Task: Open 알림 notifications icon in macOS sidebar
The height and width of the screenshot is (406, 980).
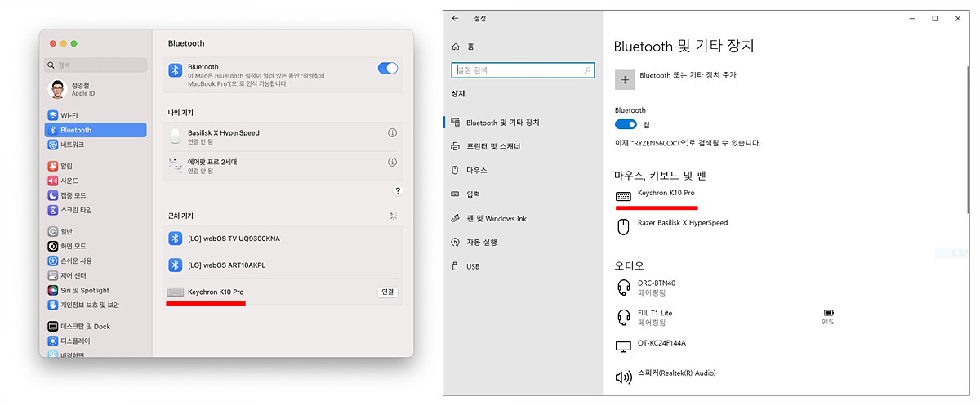Action: point(53,166)
